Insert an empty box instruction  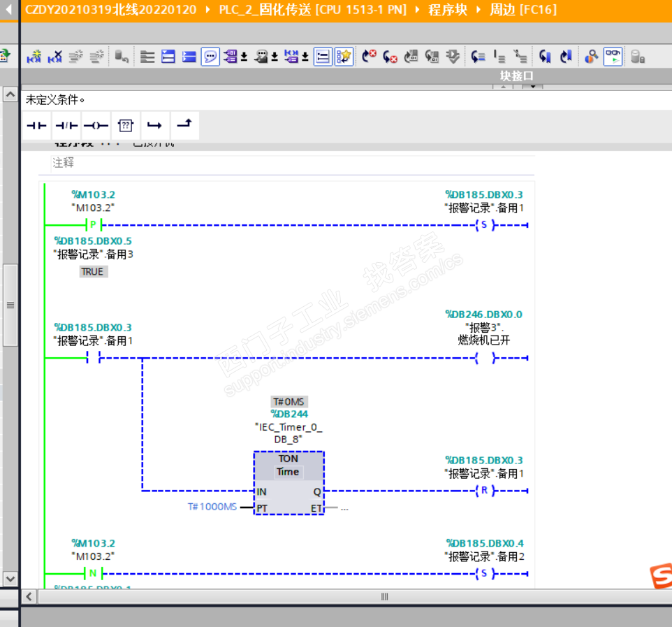[x=125, y=126]
